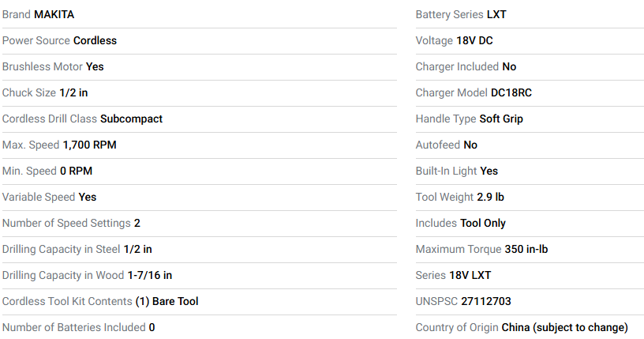Select the Cordless Drill Class Subcompact row

82,119
